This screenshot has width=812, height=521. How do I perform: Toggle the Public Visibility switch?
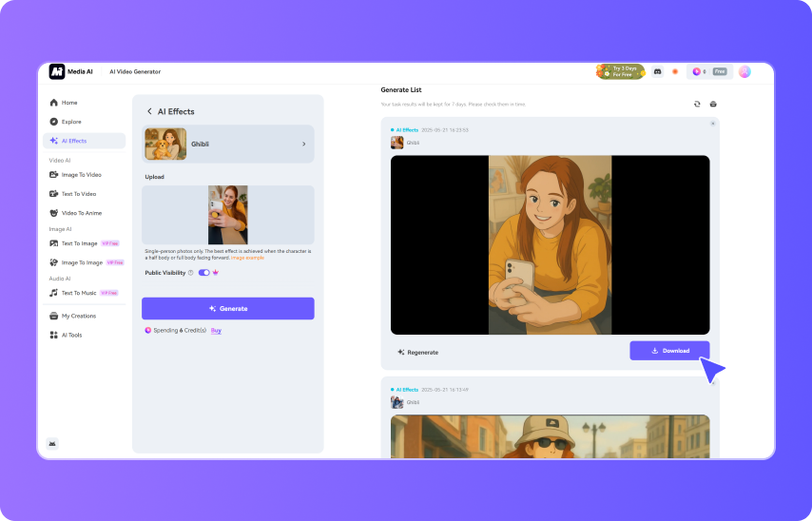click(204, 273)
